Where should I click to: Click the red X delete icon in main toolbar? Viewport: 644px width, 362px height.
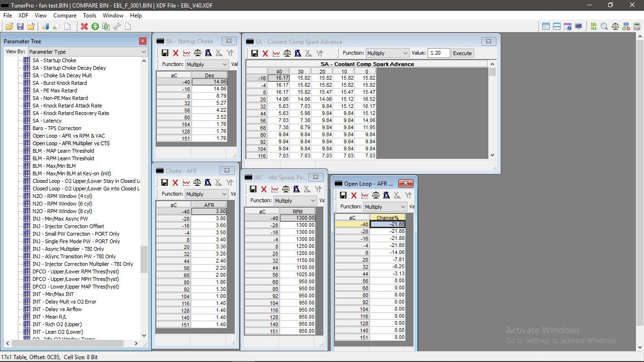tap(84, 26)
